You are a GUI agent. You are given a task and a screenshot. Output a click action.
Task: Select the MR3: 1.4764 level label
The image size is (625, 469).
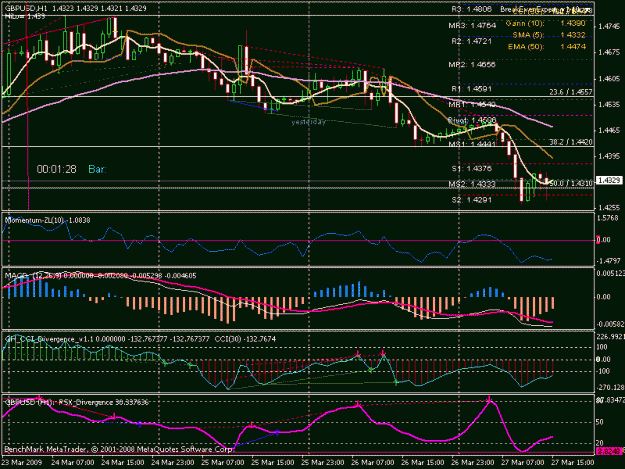point(472,26)
